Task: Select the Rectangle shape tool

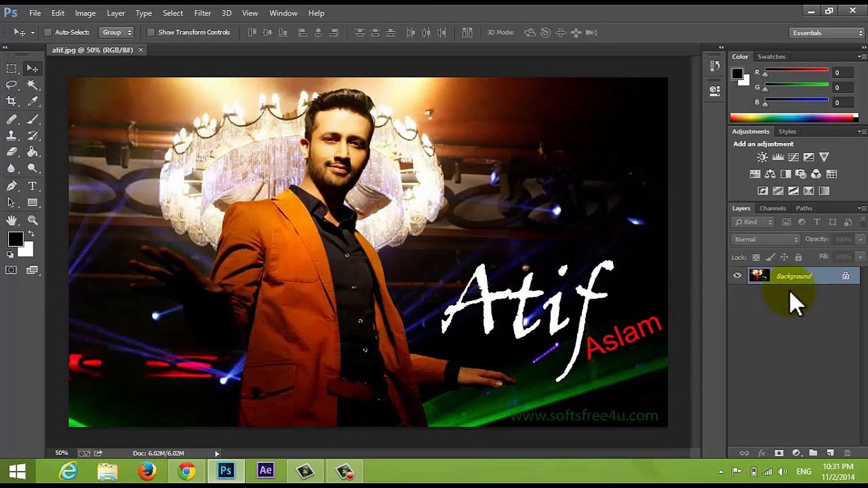Action: [33, 203]
